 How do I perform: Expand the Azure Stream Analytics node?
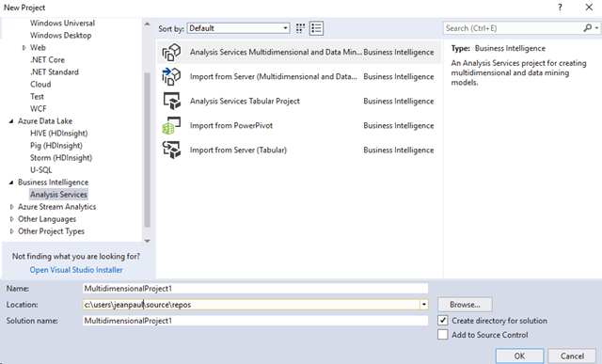11,207
